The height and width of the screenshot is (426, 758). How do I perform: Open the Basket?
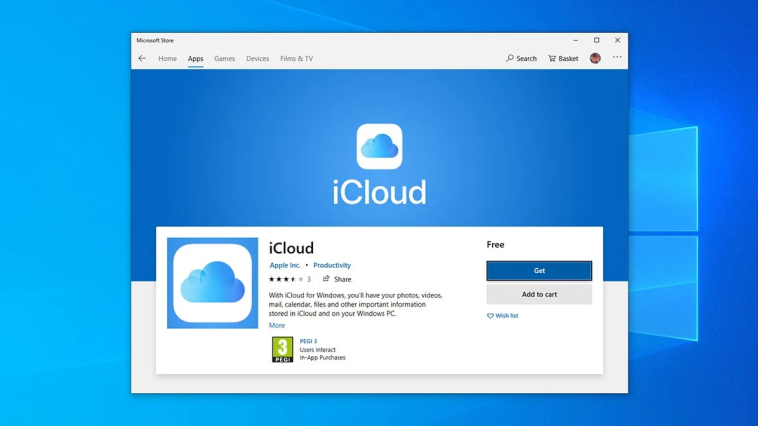563,59
